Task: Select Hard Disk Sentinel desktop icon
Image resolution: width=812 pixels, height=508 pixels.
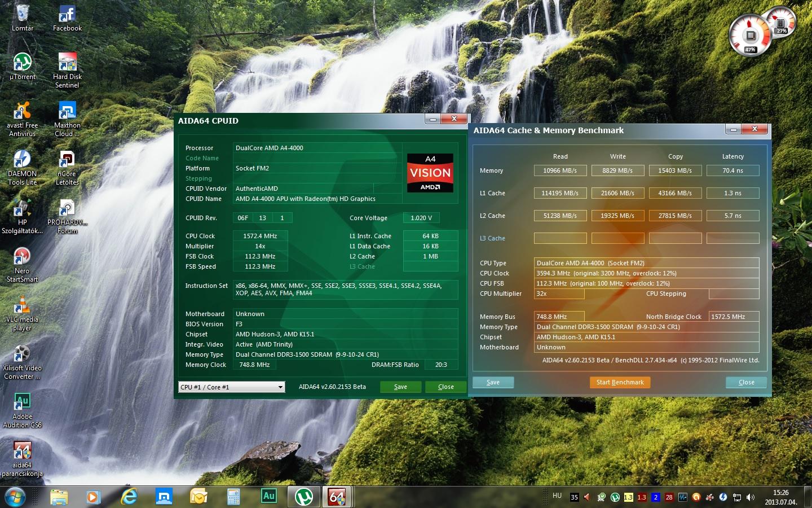Action: pyautogui.click(x=67, y=70)
